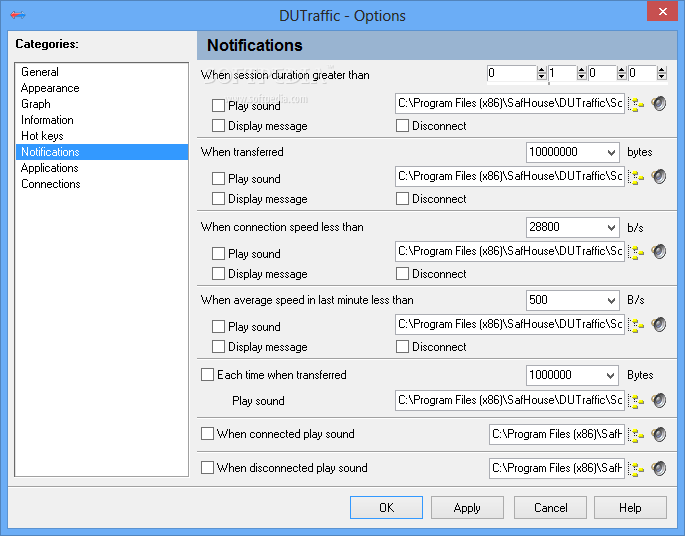Image resolution: width=685 pixels, height=536 pixels.
Task: Enable Play sound for session duration
Action: click(218, 106)
